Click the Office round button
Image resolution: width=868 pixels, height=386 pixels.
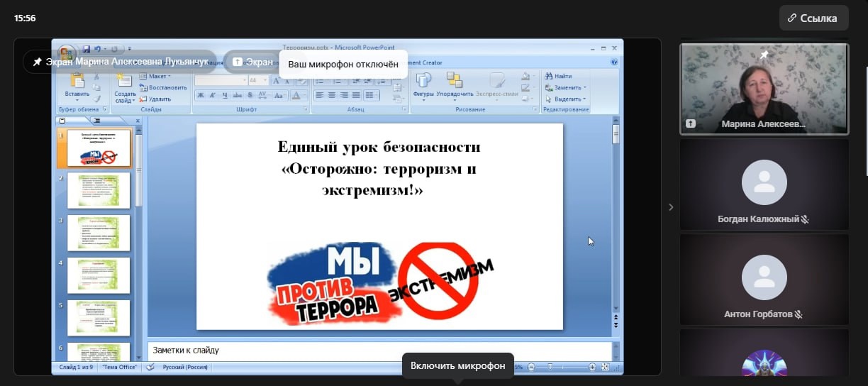coord(67,54)
